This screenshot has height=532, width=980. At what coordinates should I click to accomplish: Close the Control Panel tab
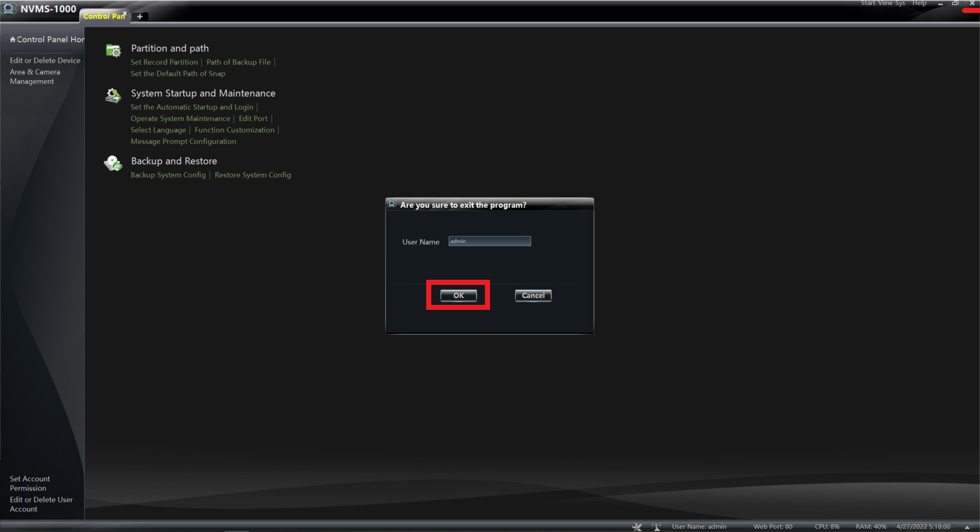(x=125, y=13)
